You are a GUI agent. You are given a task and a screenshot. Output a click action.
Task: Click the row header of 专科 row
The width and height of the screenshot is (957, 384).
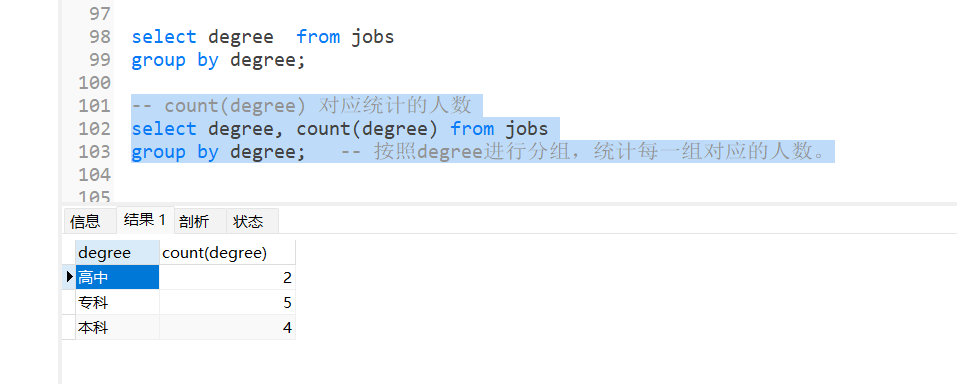click(69, 303)
